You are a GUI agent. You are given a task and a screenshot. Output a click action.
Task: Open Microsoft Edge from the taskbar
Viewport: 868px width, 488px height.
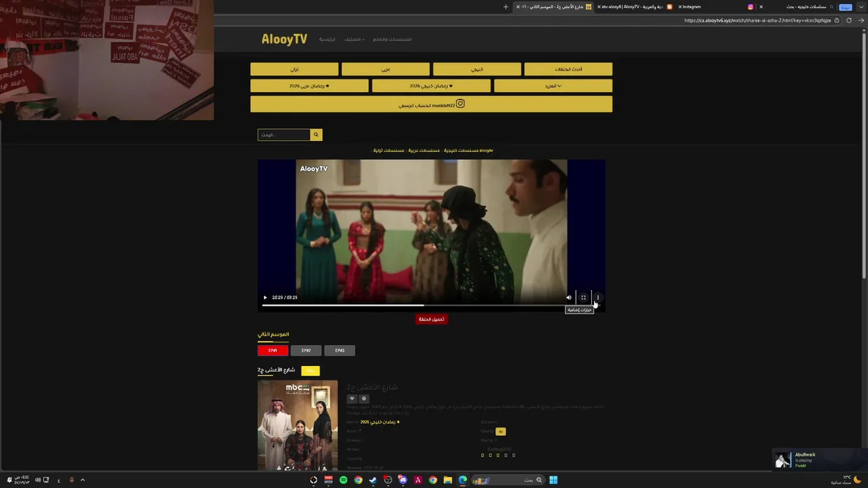(x=462, y=480)
